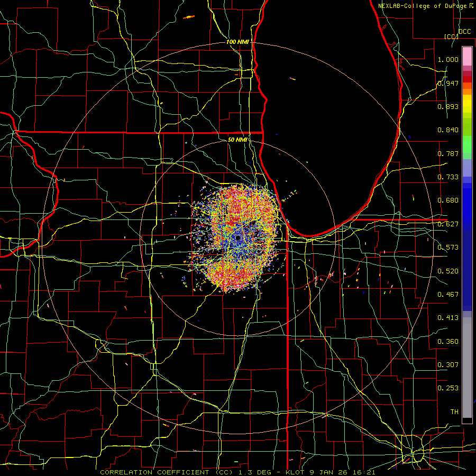
Task: Pick the pink segment of the color bar
Action: coord(467,56)
